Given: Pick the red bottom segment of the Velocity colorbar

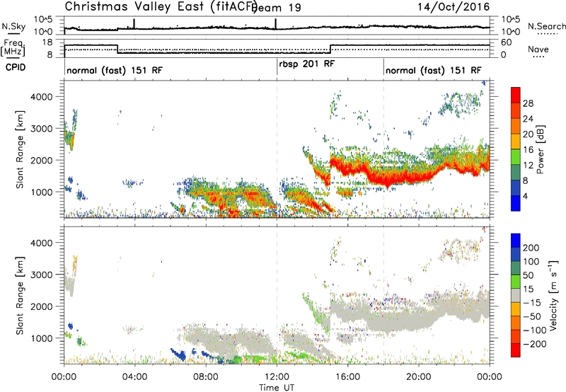Looking at the screenshot, I should click(x=516, y=350).
